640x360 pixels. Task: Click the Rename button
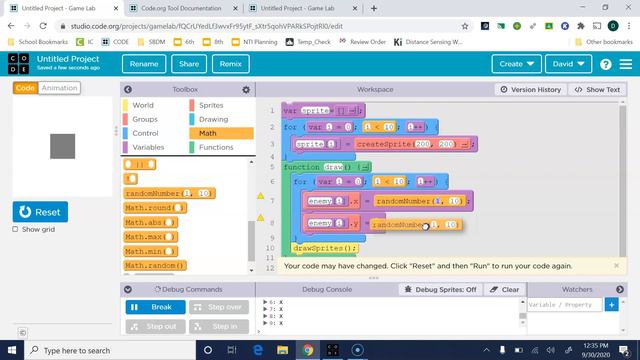tap(144, 64)
